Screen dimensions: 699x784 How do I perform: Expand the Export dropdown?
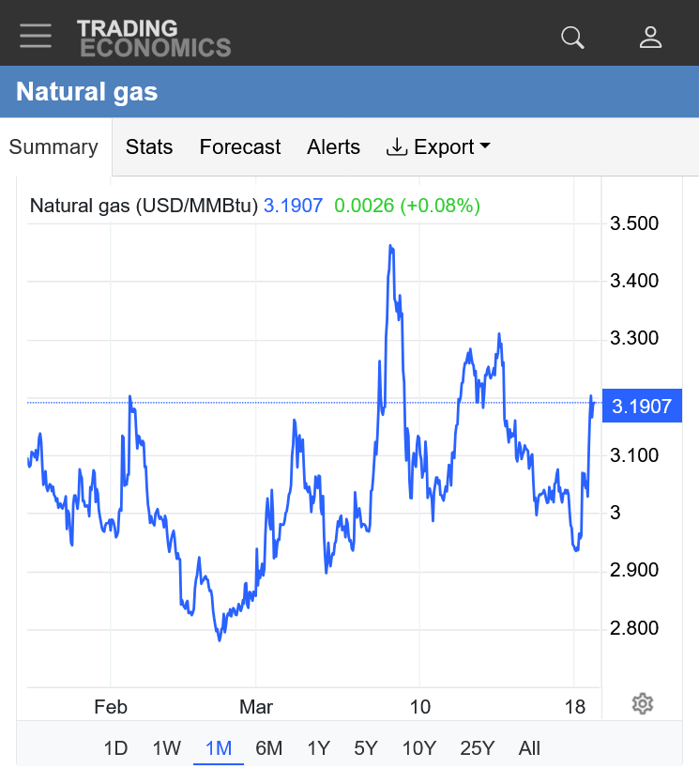coord(439,147)
